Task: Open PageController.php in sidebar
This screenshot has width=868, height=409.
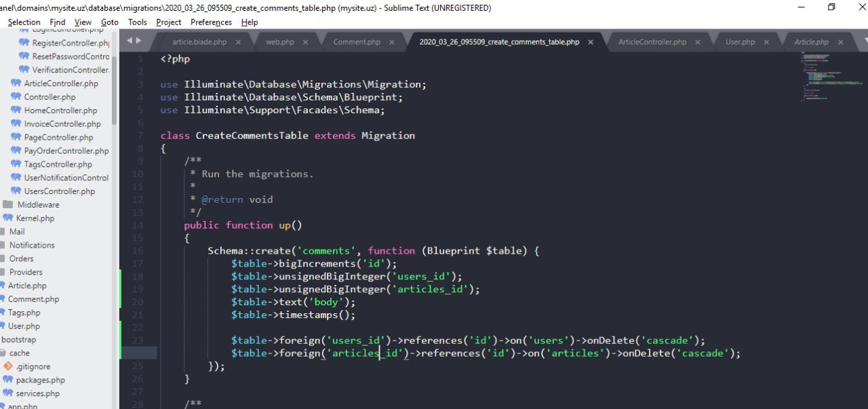Action: point(58,138)
